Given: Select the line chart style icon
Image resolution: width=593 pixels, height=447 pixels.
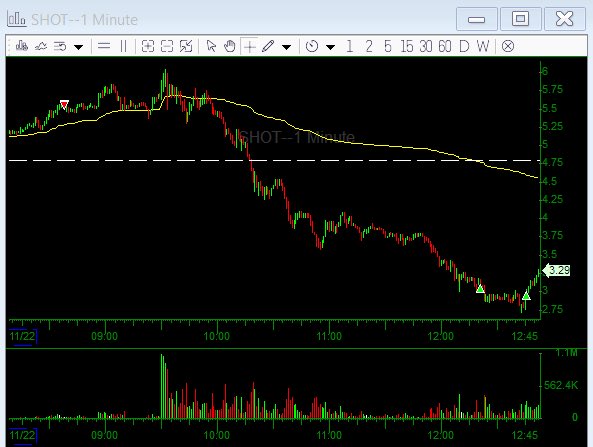Looking at the screenshot, I should click(41, 46).
